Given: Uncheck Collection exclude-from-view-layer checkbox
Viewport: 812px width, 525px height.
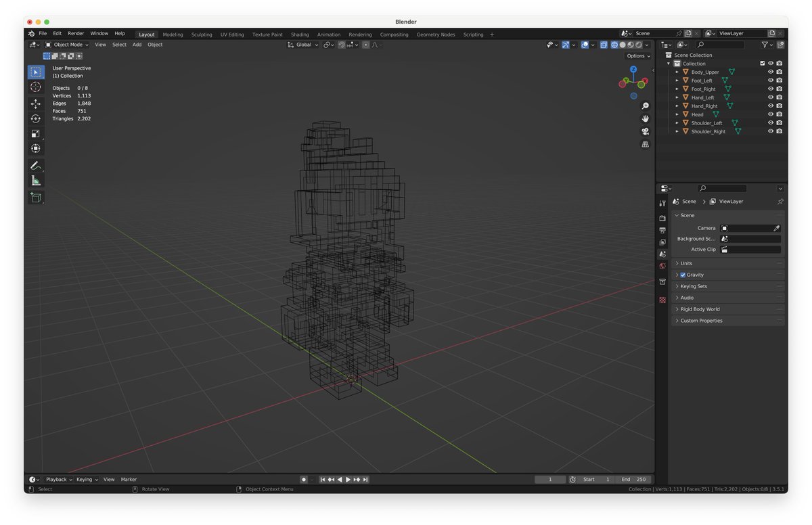Looking at the screenshot, I should coord(763,64).
